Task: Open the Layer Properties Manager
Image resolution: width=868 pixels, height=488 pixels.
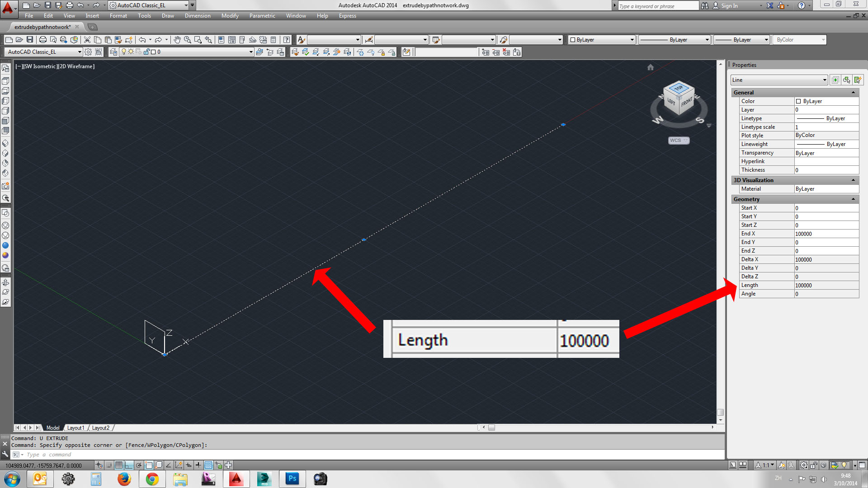Action: pyautogui.click(x=114, y=52)
